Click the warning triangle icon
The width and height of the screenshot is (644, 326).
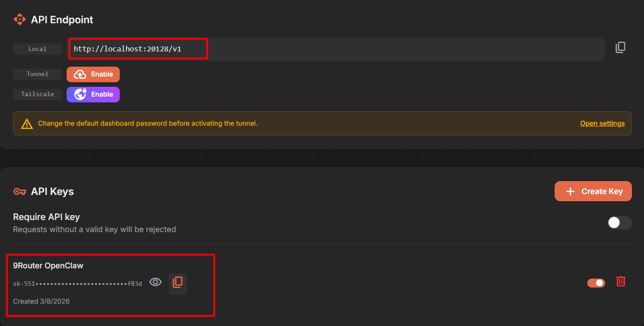click(x=27, y=123)
